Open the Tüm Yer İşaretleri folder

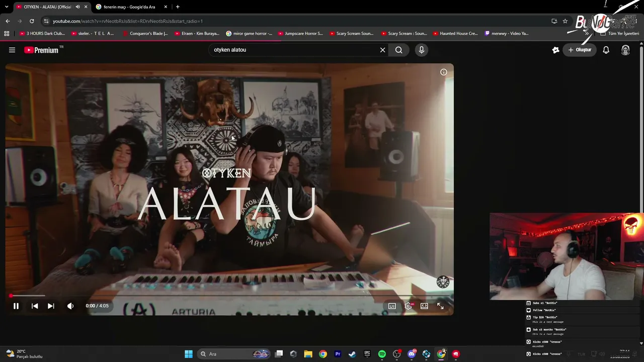[x=619, y=34]
